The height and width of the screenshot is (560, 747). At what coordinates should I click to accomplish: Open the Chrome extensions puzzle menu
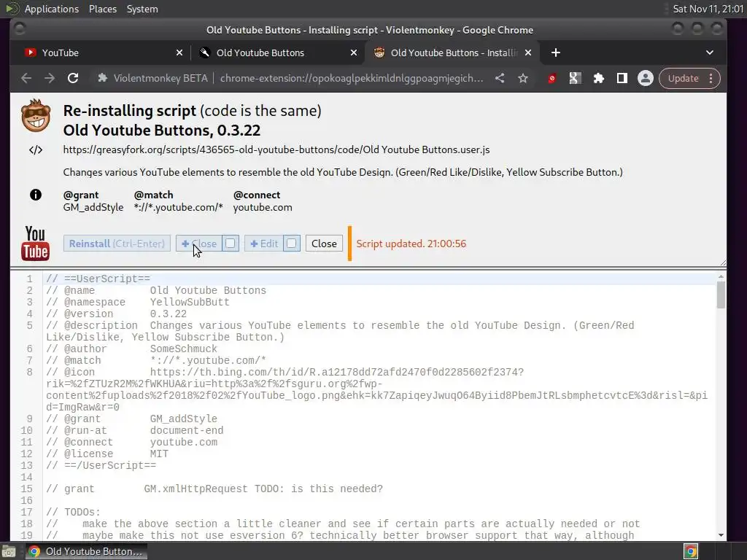tap(598, 78)
